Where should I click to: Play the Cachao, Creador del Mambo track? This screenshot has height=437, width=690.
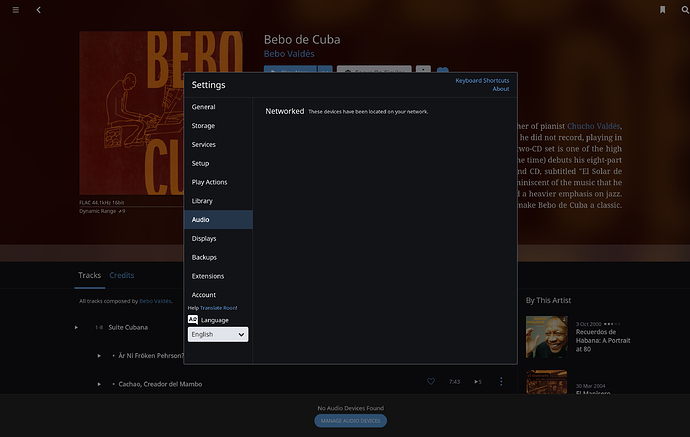click(x=99, y=384)
